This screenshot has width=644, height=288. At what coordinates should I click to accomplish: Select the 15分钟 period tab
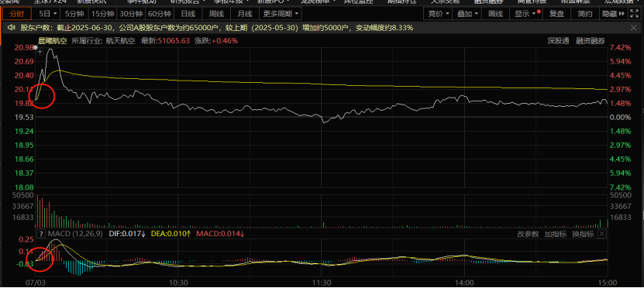(x=102, y=13)
